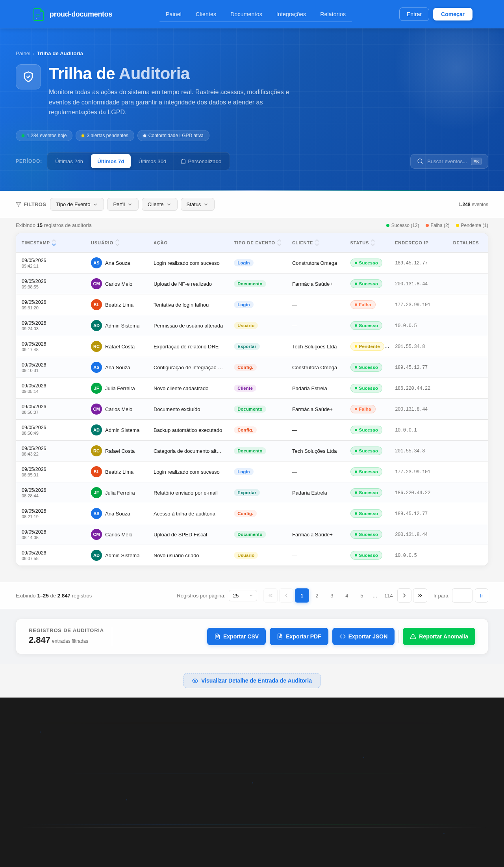Click the CM avatar in the 09:38:55 row

pos(96,284)
